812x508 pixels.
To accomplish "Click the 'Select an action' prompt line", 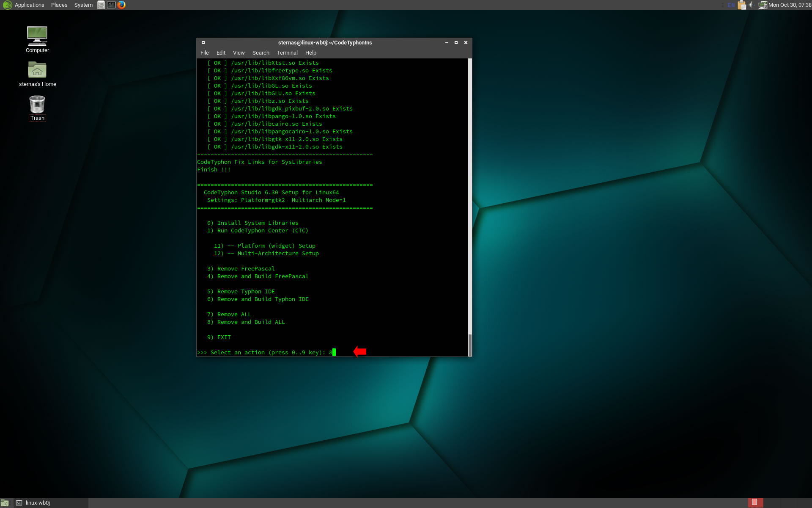I will pos(266,353).
